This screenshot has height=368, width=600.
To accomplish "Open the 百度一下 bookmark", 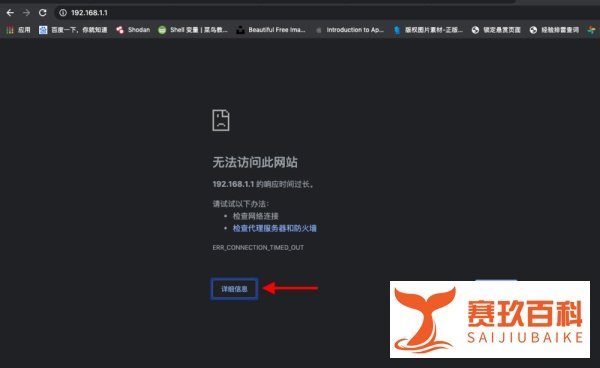I will click(73, 30).
